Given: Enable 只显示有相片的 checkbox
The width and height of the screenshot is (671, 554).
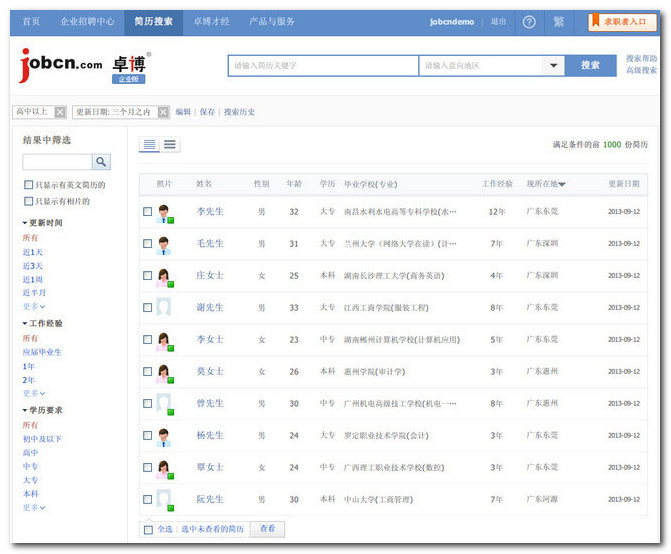Looking at the screenshot, I should coord(28,201).
